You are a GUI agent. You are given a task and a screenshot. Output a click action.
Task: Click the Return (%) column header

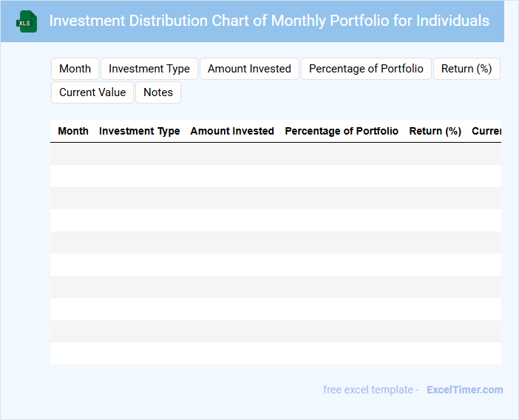435,131
